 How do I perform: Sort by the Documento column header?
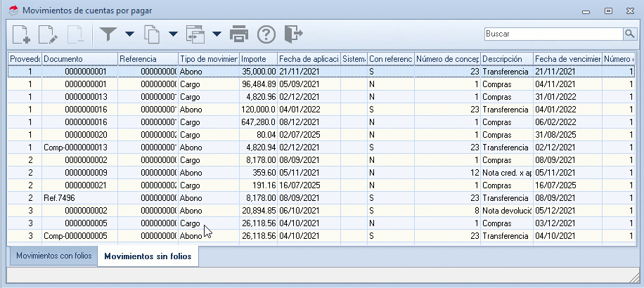(78, 59)
